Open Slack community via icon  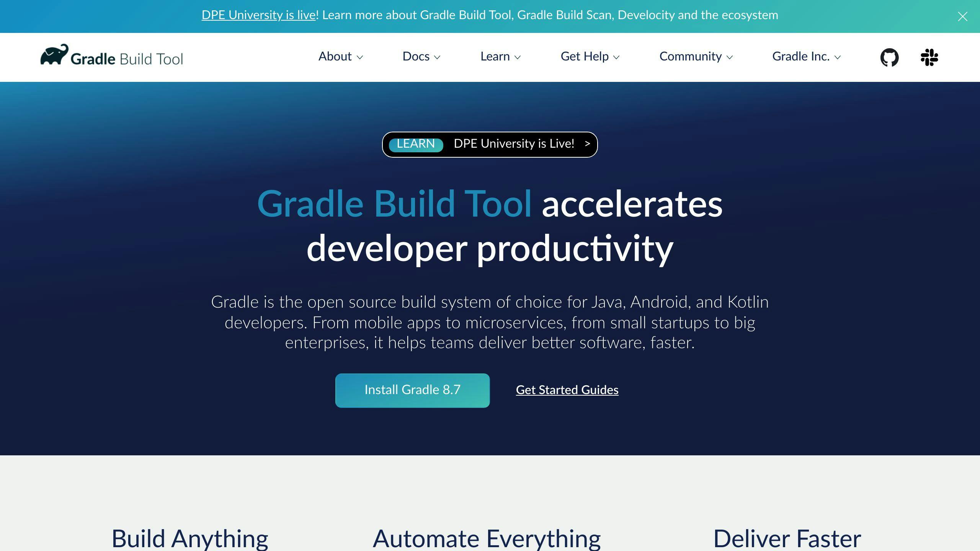(929, 57)
